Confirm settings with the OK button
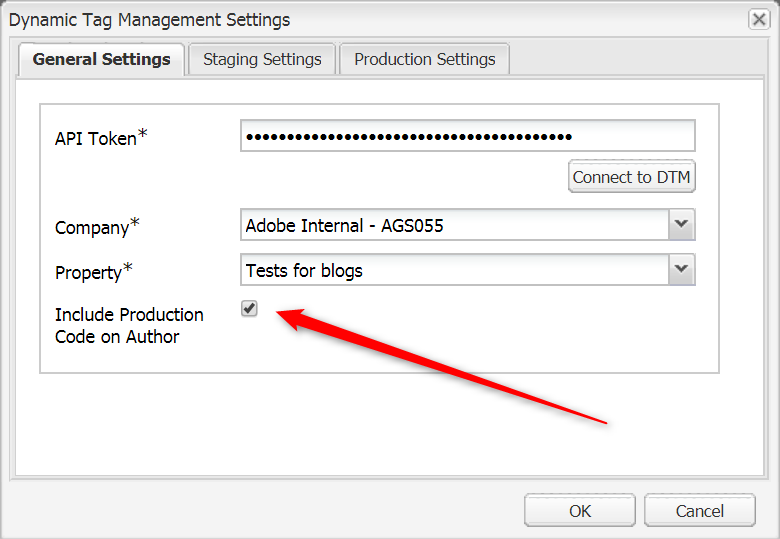This screenshot has height=539, width=780. tap(580, 510)
